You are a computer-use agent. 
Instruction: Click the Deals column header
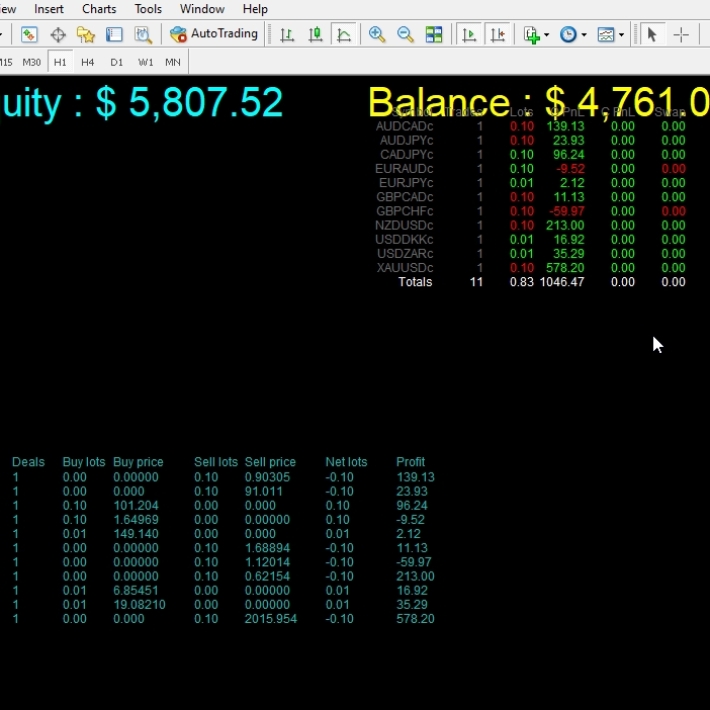tap(28, 462)
